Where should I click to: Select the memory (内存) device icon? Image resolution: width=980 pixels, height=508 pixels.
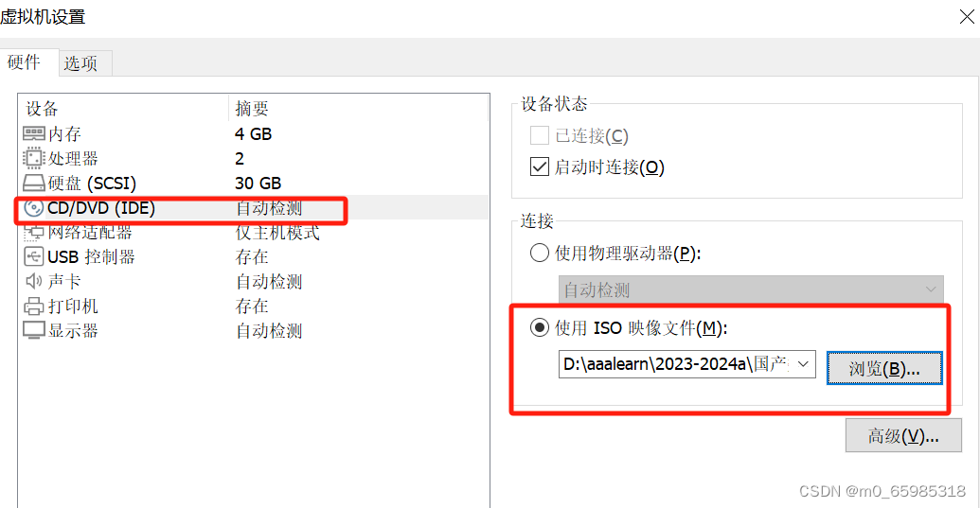pyautogui.click(x=34, y=133)
